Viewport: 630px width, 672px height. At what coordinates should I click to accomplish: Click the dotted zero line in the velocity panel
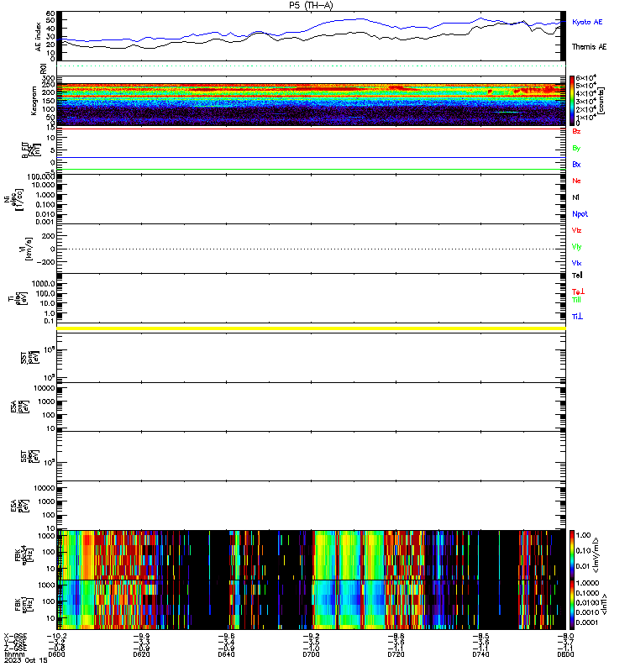(x=311, y=249)
